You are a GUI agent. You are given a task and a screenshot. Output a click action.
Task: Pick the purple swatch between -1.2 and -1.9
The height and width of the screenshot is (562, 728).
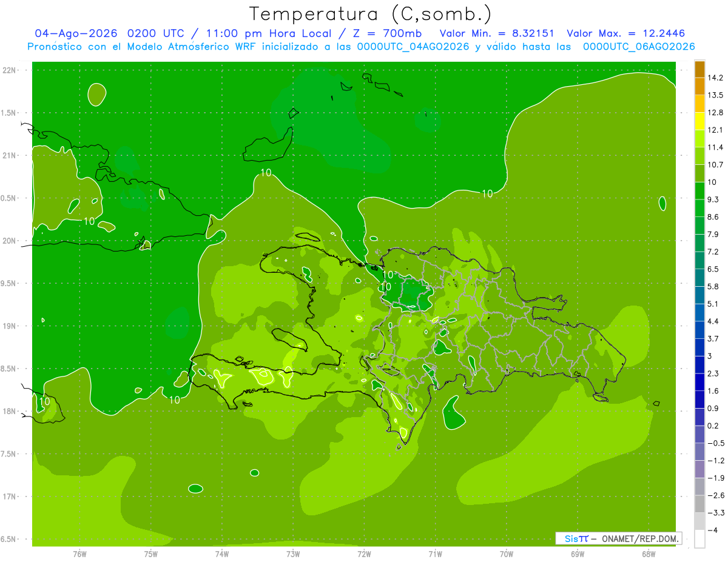[699, 469]
